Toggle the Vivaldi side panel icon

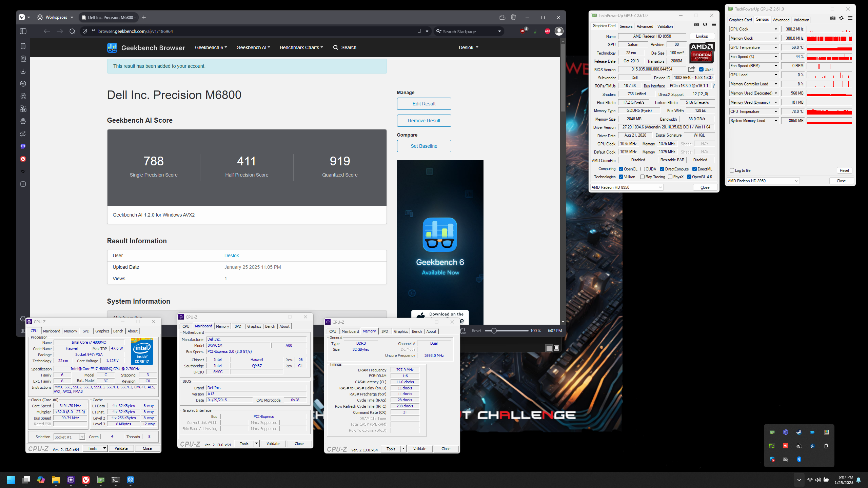23,31
